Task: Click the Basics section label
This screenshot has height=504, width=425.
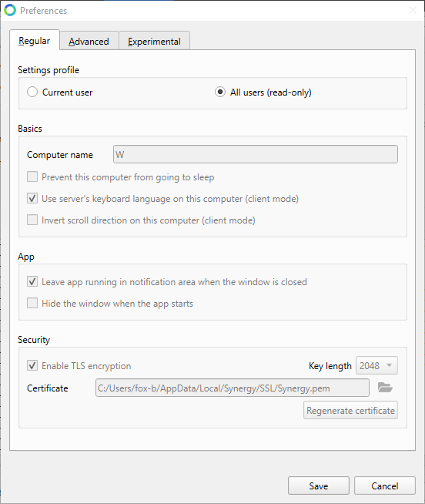Action: pos(30,129)
